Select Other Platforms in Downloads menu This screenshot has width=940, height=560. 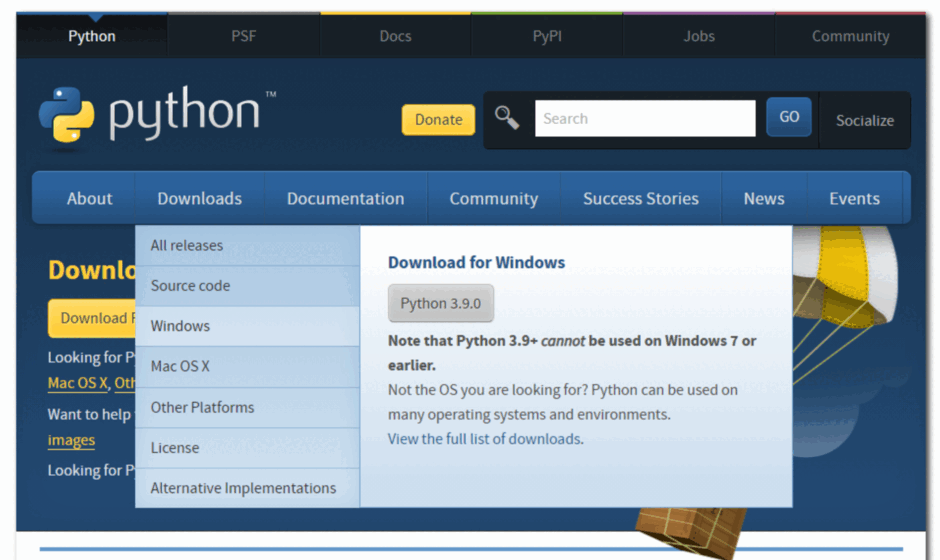click(248, 408)
